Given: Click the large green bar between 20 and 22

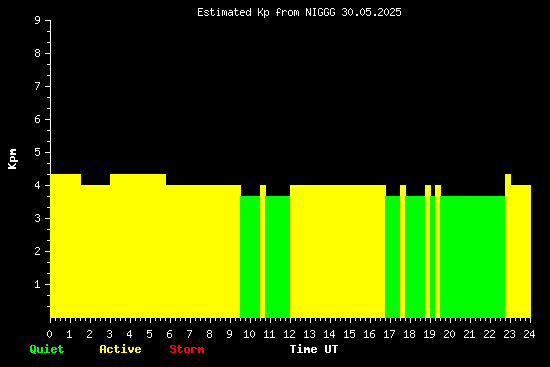Looking at the screenshot, I should [x=472, y=257].
